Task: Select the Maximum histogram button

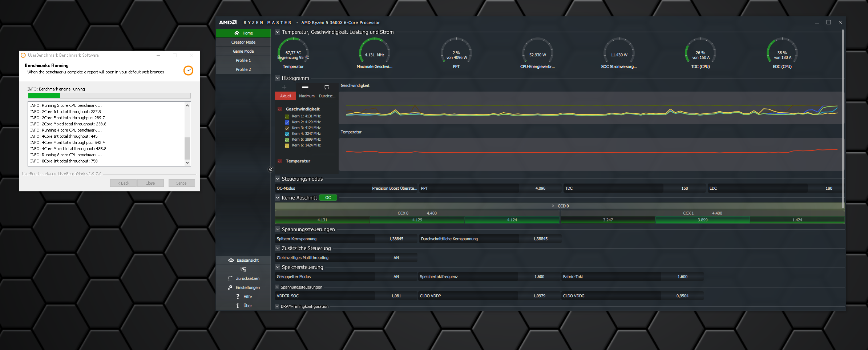Action: coord(307,96)
